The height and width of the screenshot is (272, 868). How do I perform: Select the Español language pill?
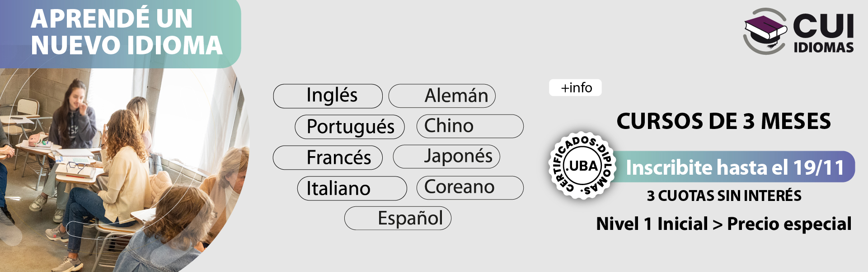click(x=398, y=218)
